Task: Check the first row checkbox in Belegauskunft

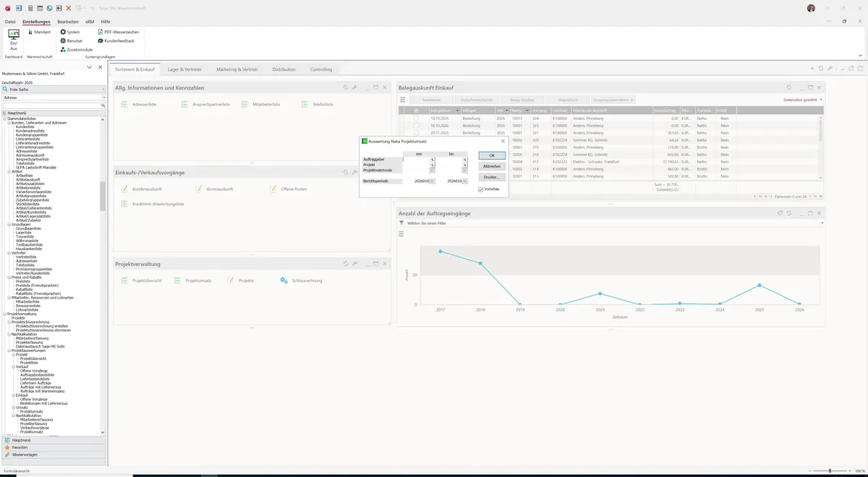Action: pyautogui.click(x=416, y=118)
